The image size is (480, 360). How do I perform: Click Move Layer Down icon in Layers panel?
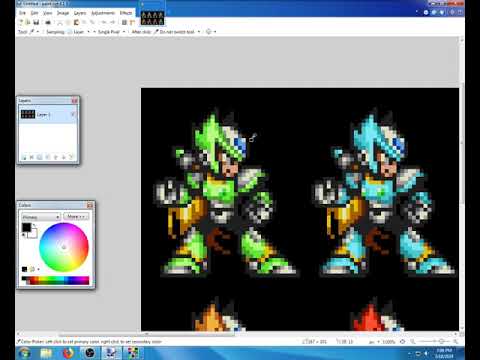tap(63, 157)
